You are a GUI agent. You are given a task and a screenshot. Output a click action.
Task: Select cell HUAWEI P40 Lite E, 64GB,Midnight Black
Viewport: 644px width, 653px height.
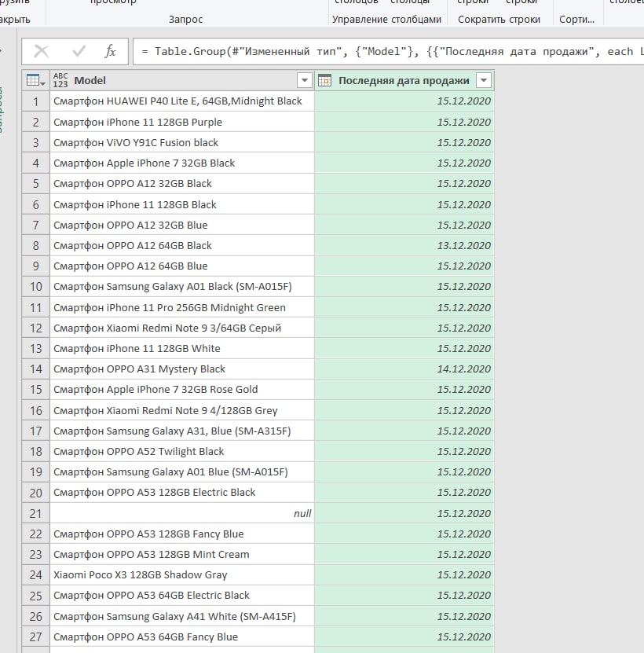coord(182,101)
